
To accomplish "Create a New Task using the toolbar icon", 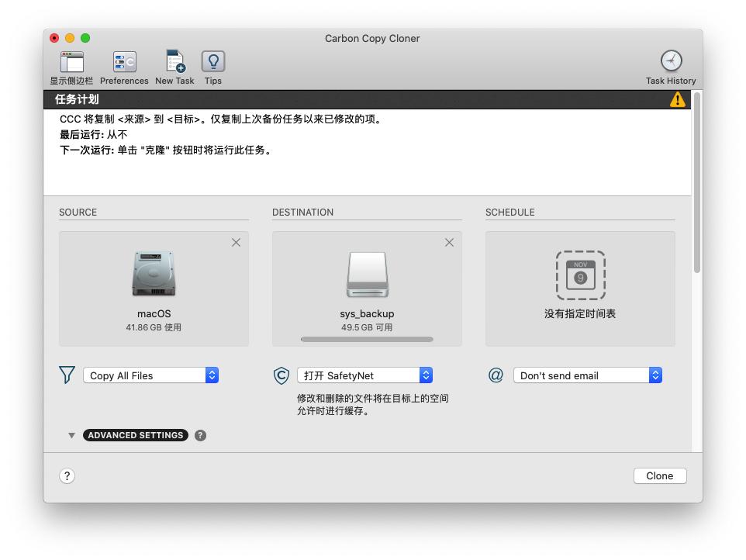I will tap(174, 61).
